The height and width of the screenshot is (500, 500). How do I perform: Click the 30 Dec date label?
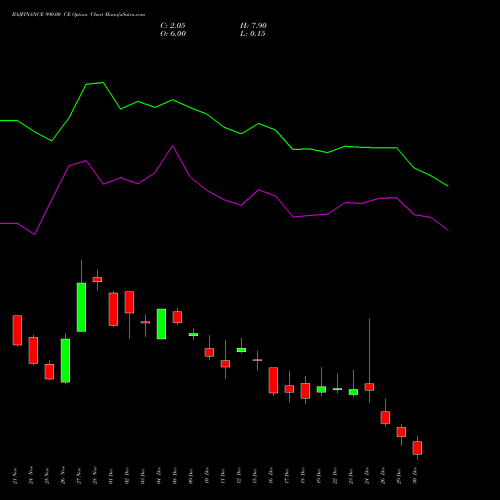415,476
